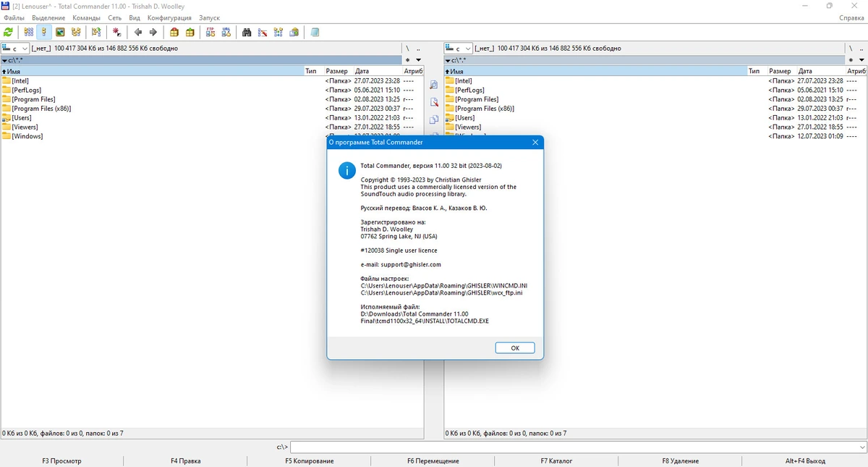Go to root with left panel backslash button
Image resolution: width=868 pixels, height=467 pixels.
pos(408,49)
